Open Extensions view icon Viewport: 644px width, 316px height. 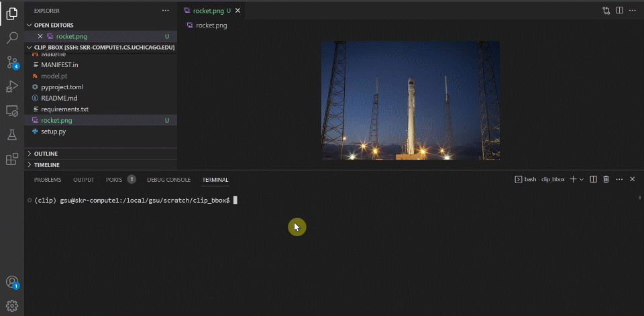click(12, 159)
